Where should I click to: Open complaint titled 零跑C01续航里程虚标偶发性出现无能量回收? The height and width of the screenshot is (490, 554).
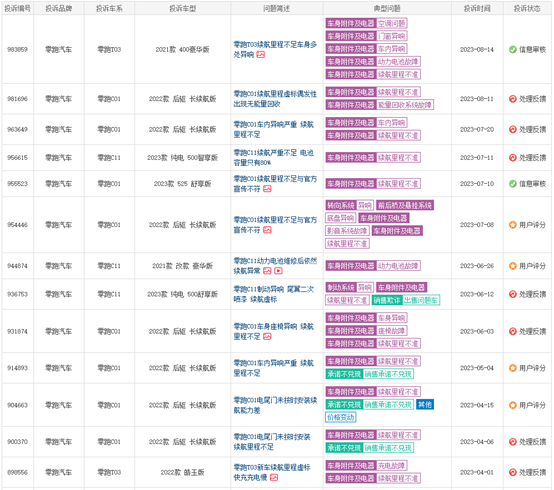pyautogui.click(x=275, y=99)
